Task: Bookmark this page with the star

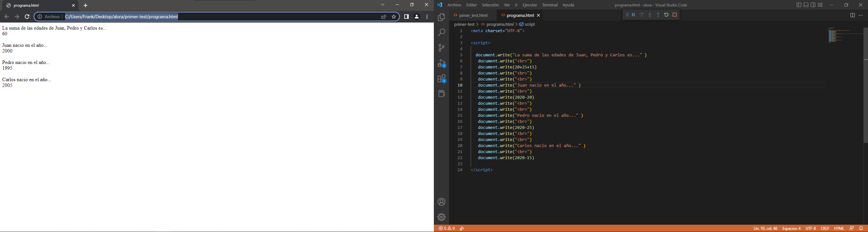Action: 393,17
